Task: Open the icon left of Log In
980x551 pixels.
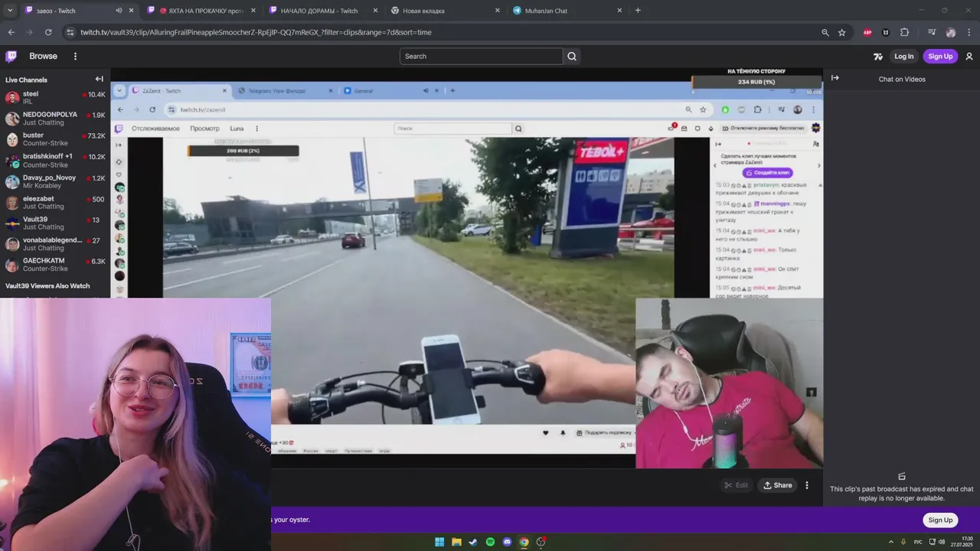Action: coord(878,56)
